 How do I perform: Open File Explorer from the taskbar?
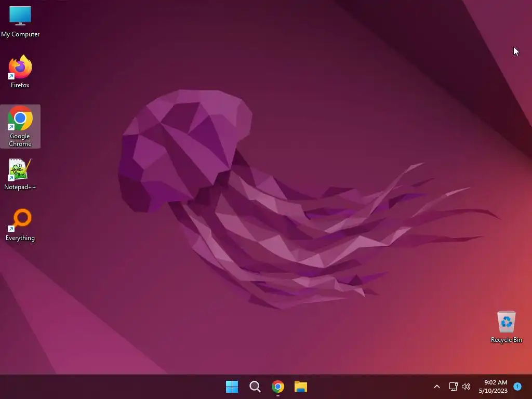click(301, 387)
